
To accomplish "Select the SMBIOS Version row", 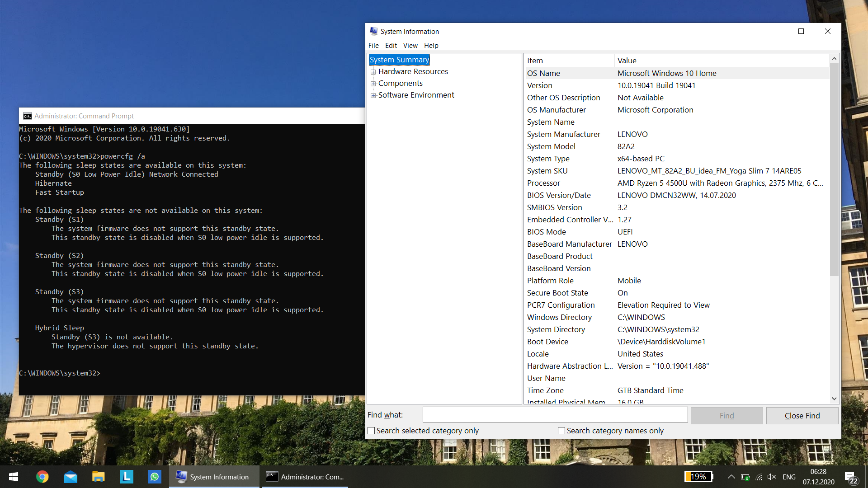I will pyautogui.click(x=677, y=207).
